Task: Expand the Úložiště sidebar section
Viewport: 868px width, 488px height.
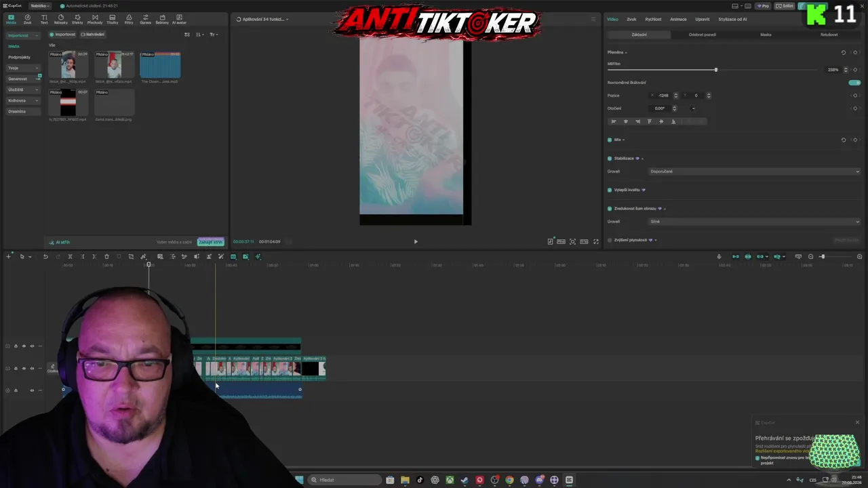Action: tap(23, 89)
